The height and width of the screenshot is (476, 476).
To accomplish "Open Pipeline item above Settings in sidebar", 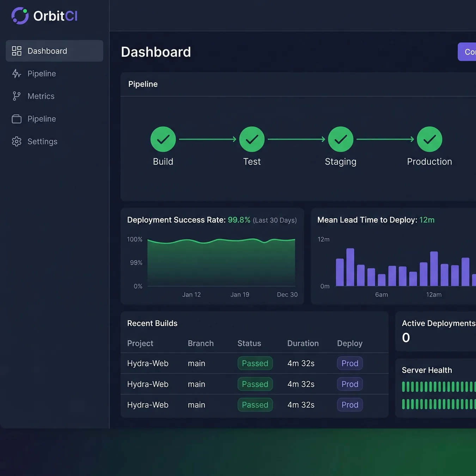I will (x=55, y=119).
